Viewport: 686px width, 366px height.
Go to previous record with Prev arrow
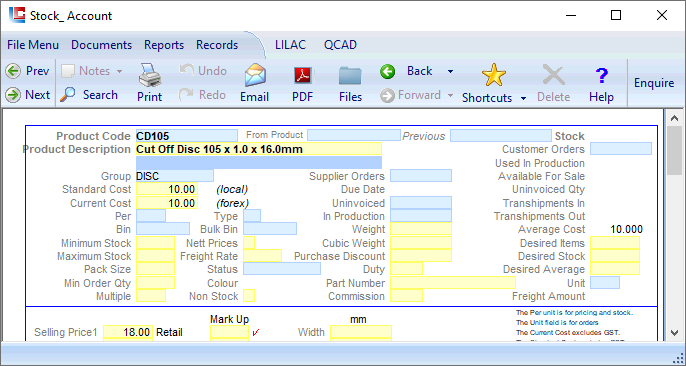coord(14,71)
